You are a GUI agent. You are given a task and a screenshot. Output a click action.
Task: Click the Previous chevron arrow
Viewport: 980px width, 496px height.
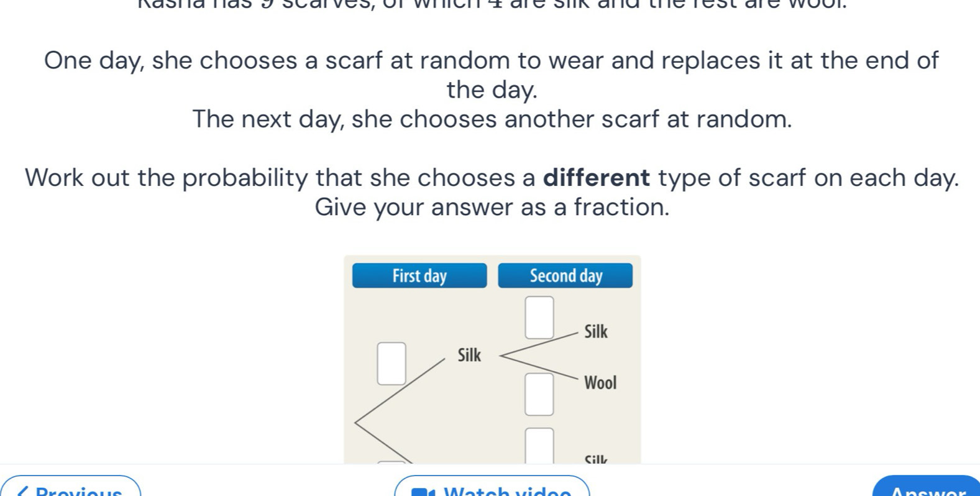[x=23, y=491]
